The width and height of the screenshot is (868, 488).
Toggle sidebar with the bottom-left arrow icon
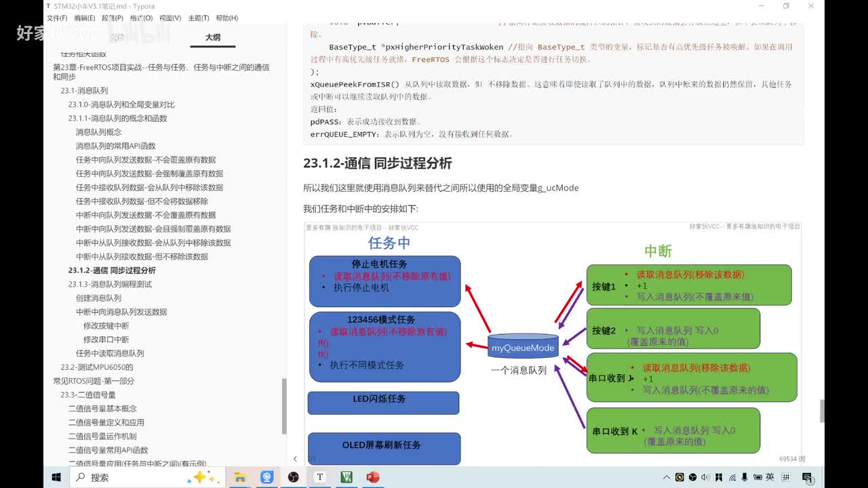[295, 459]
